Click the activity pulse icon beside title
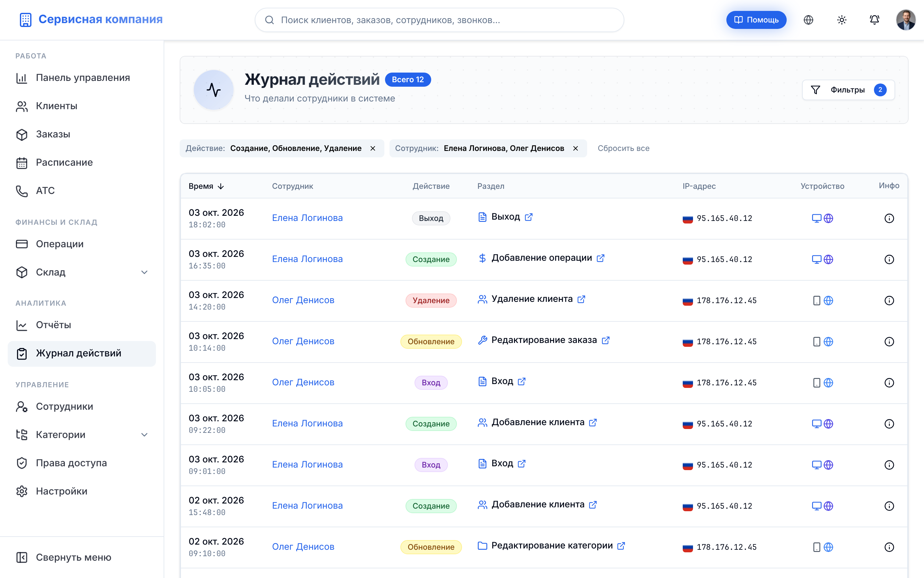The height and width of the screenshot is (578, 924). [x=213, y=90]
